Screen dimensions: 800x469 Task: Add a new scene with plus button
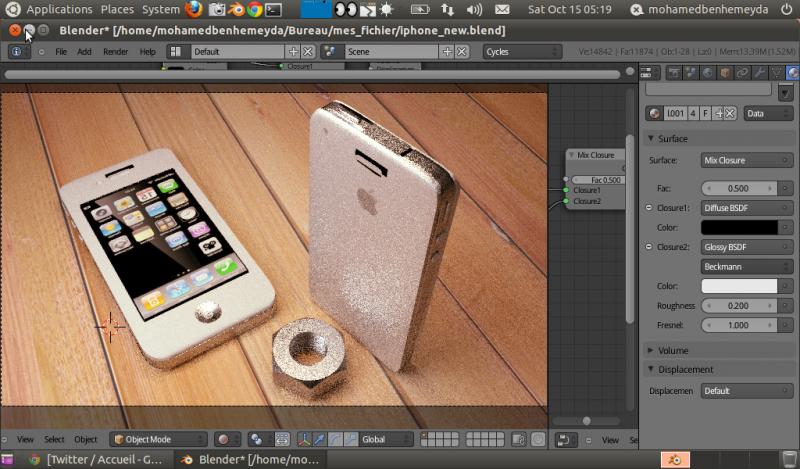[447, 52]
